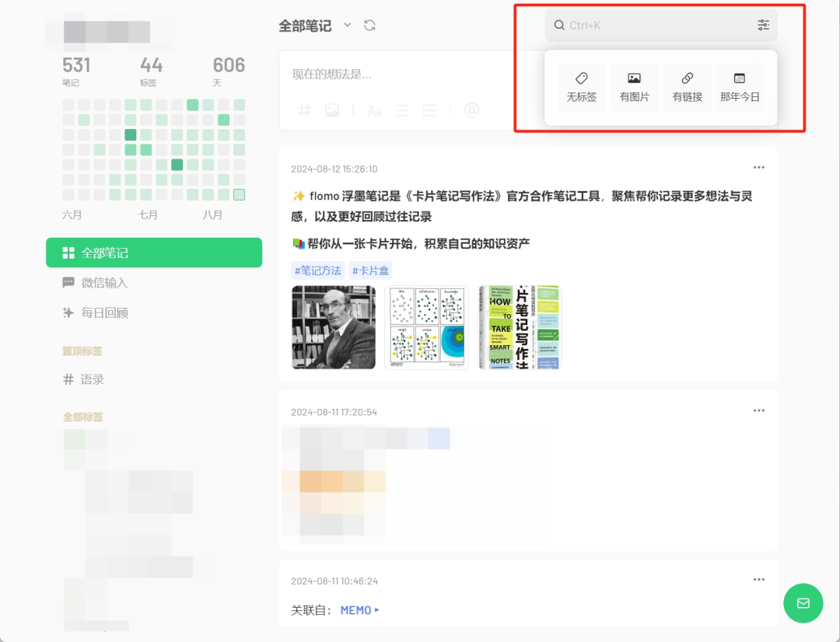The width and height of the screenshot is (840, 642).
Task: Show 那年今日 notes
Action: pos(740,87)
